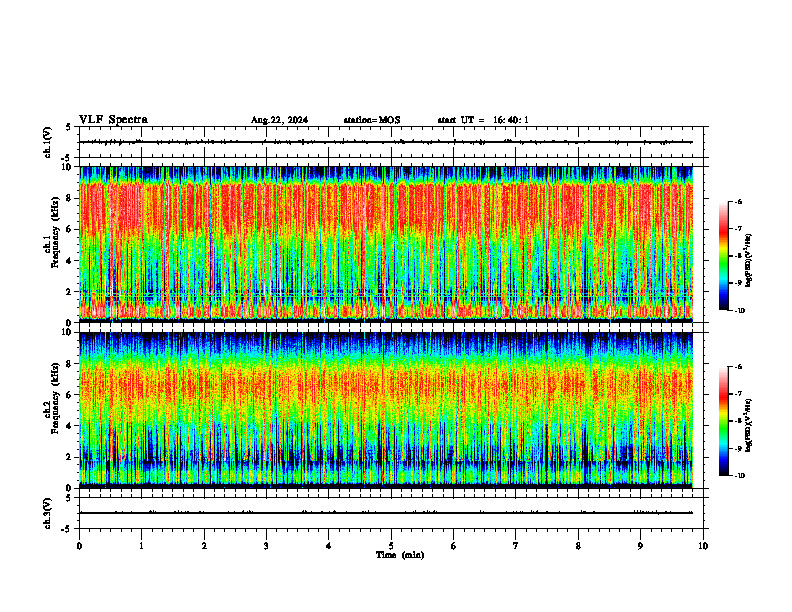Click the "8" kHz tick of ch.2 spectrogram
This screenshot has width=792, height=612.
[x=69, y=364]
